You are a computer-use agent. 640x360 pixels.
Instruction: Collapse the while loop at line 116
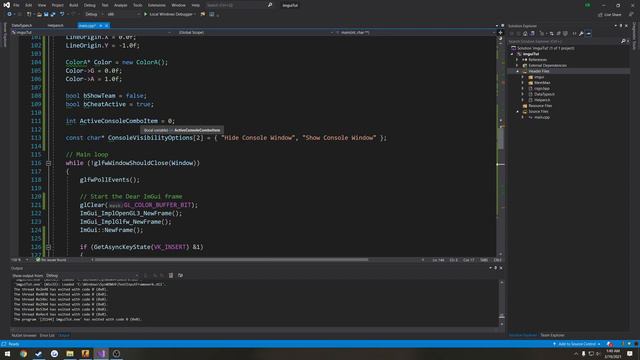pyautogui.click(x=49, y=163)
